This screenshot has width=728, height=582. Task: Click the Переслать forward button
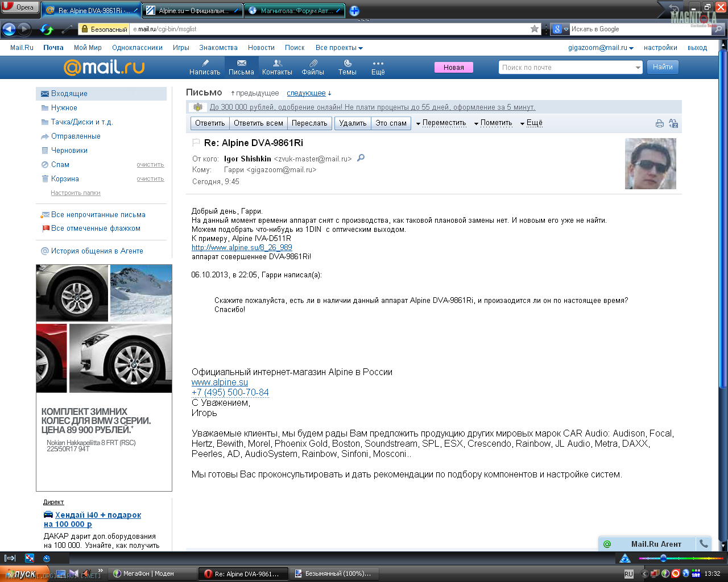point(309,123)
